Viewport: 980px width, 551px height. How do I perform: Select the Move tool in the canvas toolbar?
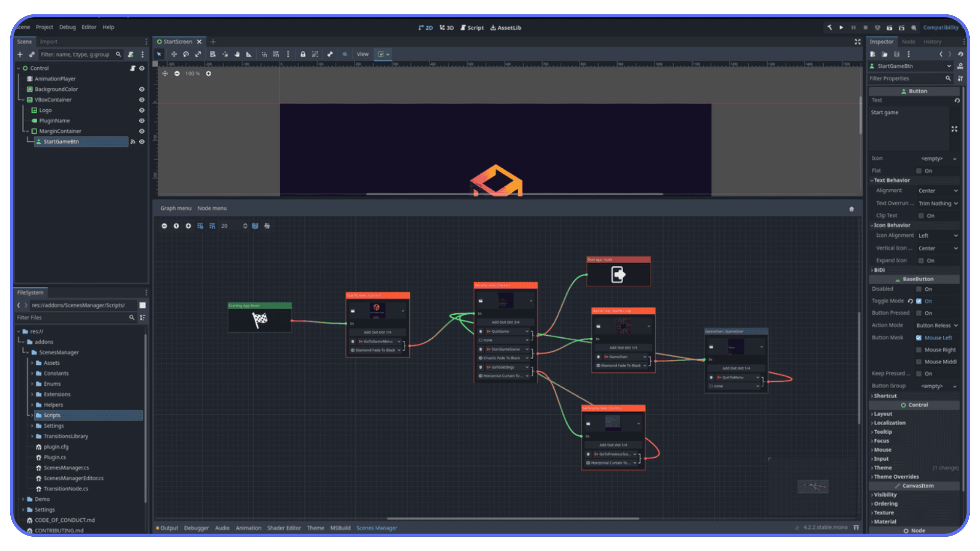(174, 54)
